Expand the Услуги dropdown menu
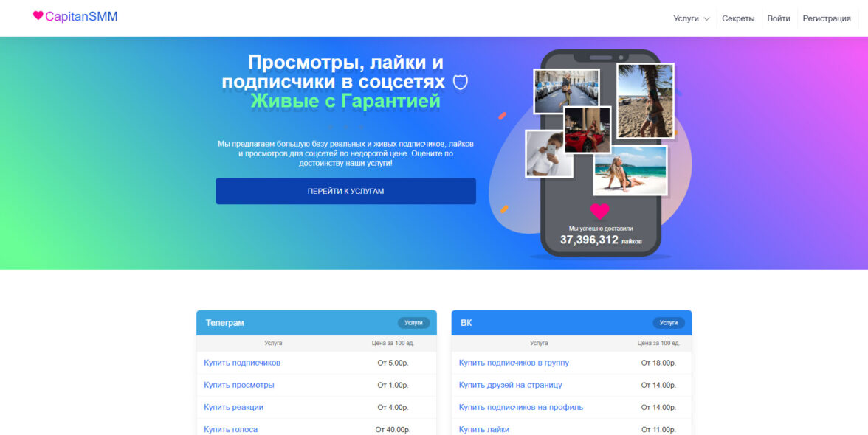Image resolution: width=868 pixels, height=435 pixels. [x=692, y=18]
